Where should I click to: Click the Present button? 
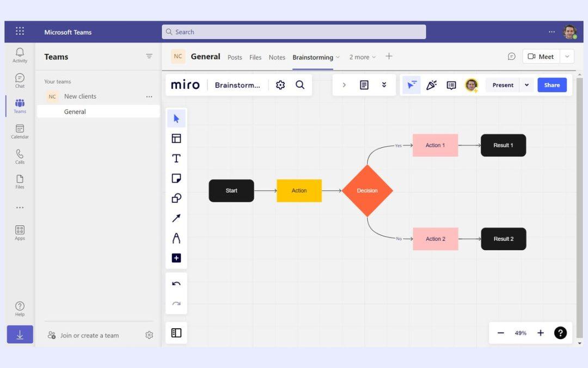click(503, 85)
